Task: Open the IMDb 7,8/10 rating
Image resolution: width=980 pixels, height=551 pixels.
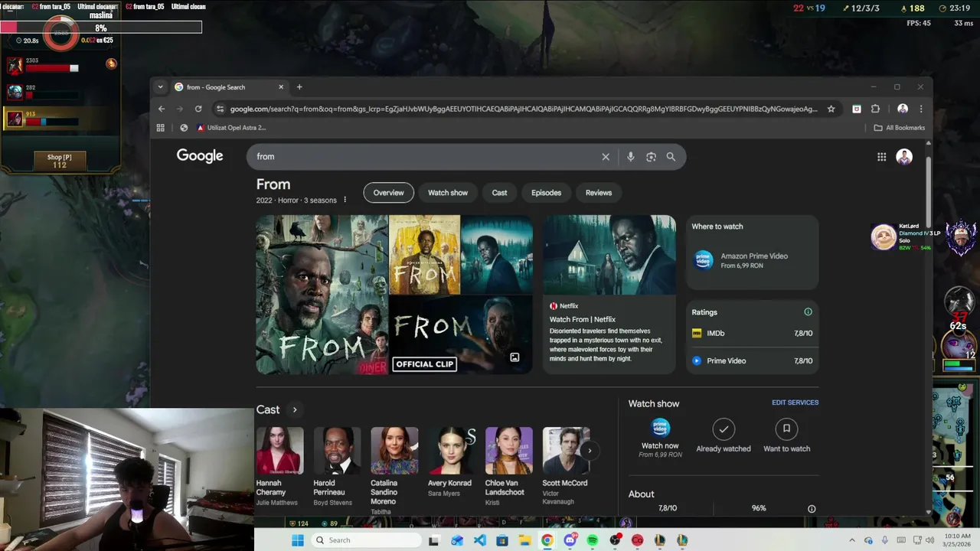Action: (752, 334)
